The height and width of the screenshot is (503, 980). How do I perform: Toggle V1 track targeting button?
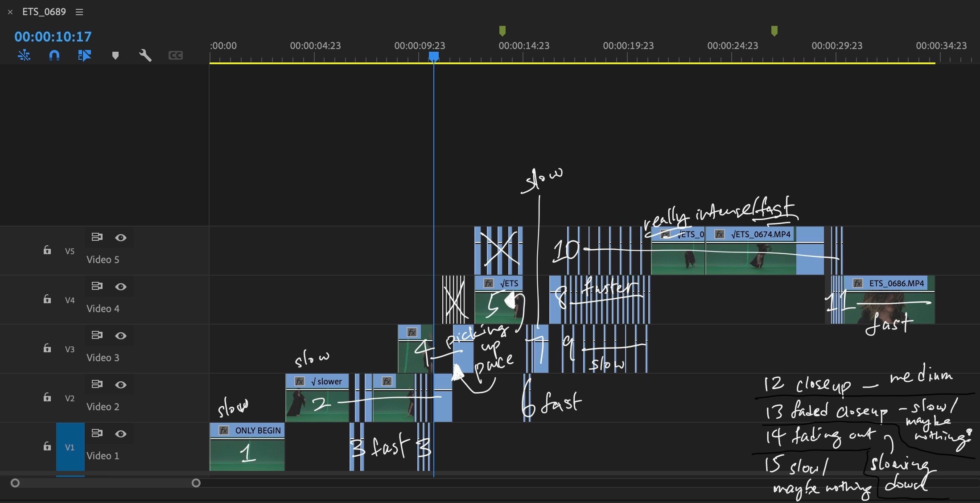click(70, 447)
